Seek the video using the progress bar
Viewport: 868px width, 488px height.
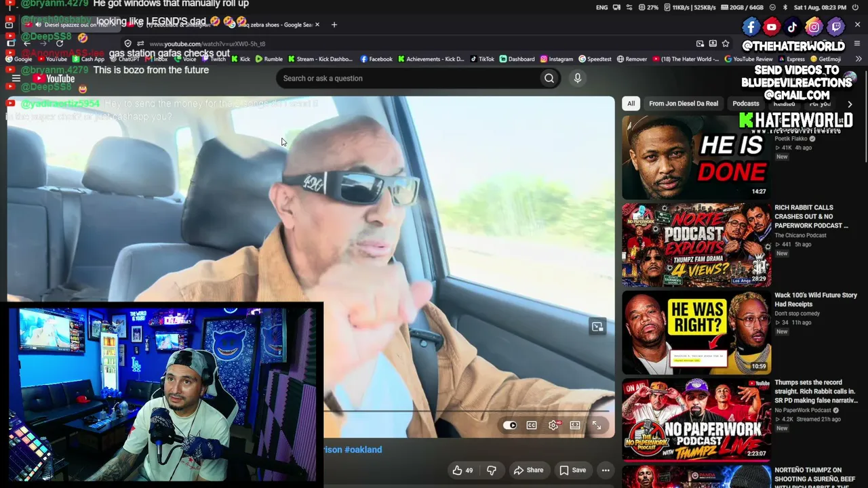click(x=468, y=411)
